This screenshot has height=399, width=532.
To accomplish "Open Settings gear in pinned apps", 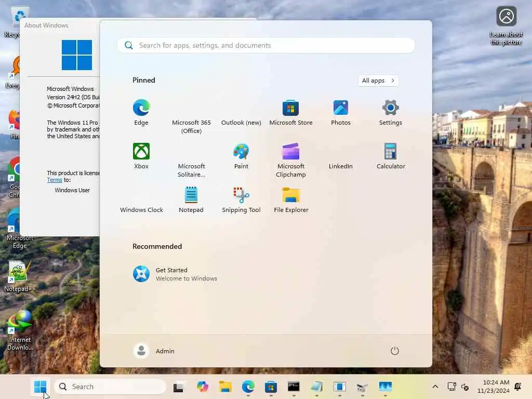I will [x=391, y=112].
